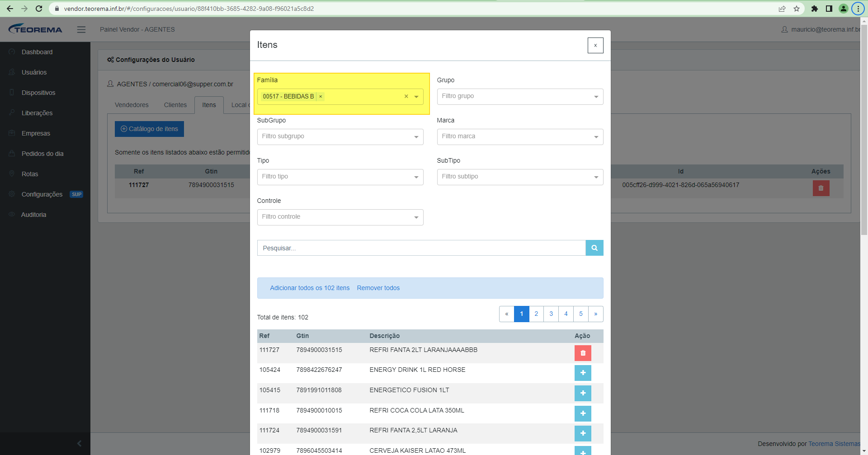Click the search magnifier button

click(594, 248)
